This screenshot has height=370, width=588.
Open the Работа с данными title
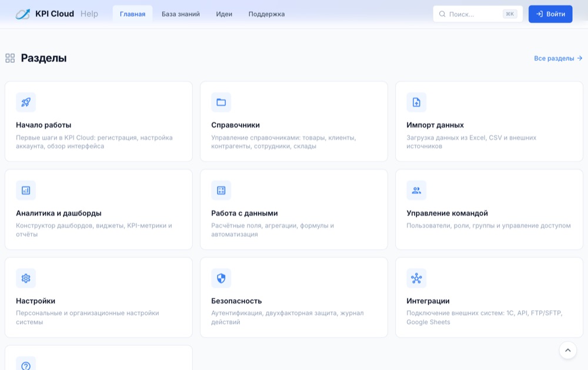pyautogui.click(x=245, y=213)
